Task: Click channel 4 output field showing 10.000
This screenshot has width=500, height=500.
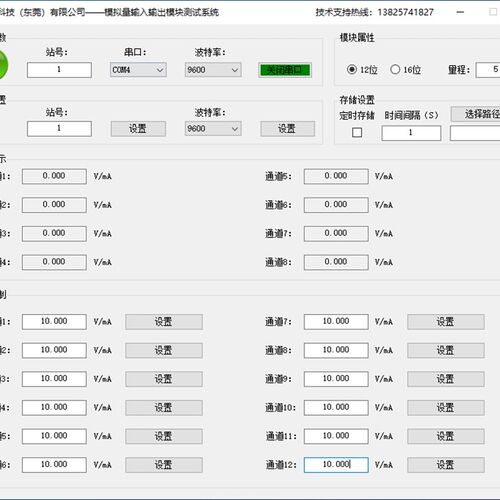Action: (x=54, y=408)
